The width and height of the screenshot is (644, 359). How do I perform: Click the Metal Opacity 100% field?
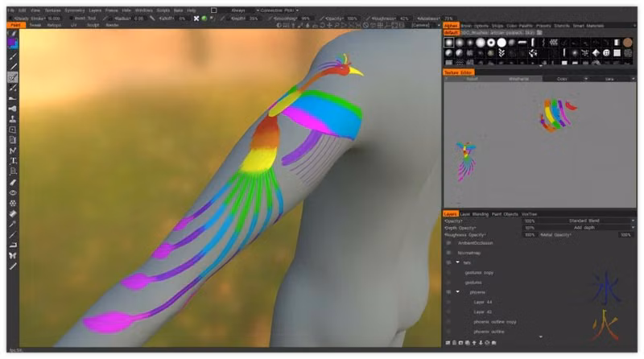625,235
